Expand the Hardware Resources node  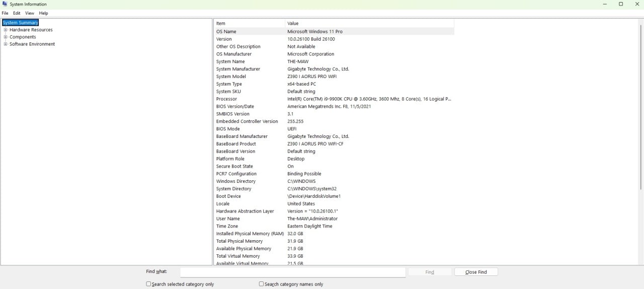click(x=6, y=30)
